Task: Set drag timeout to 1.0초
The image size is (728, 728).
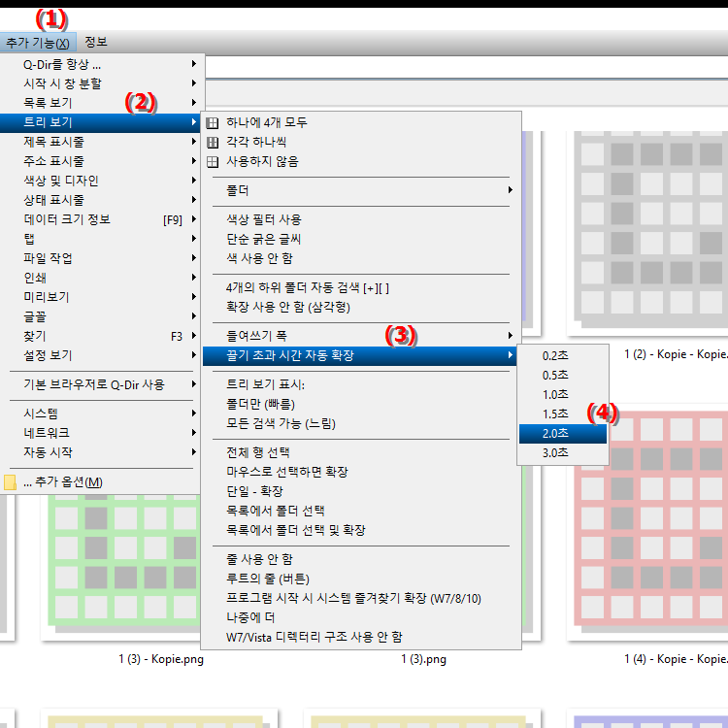Action: pyautogui.click(x=563, y=395)
